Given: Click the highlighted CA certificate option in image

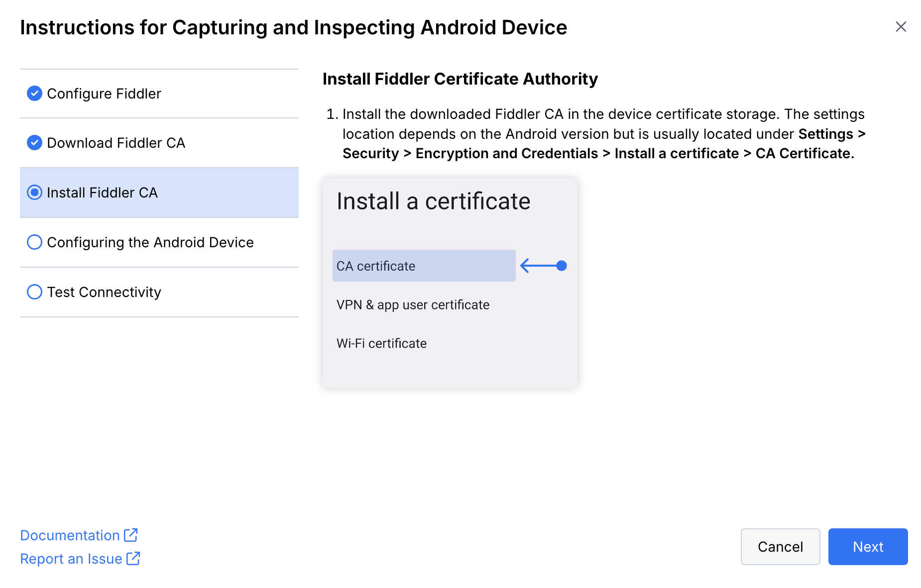Looking at the screenshot, I should pyautogui.click(x=424, y=266).
